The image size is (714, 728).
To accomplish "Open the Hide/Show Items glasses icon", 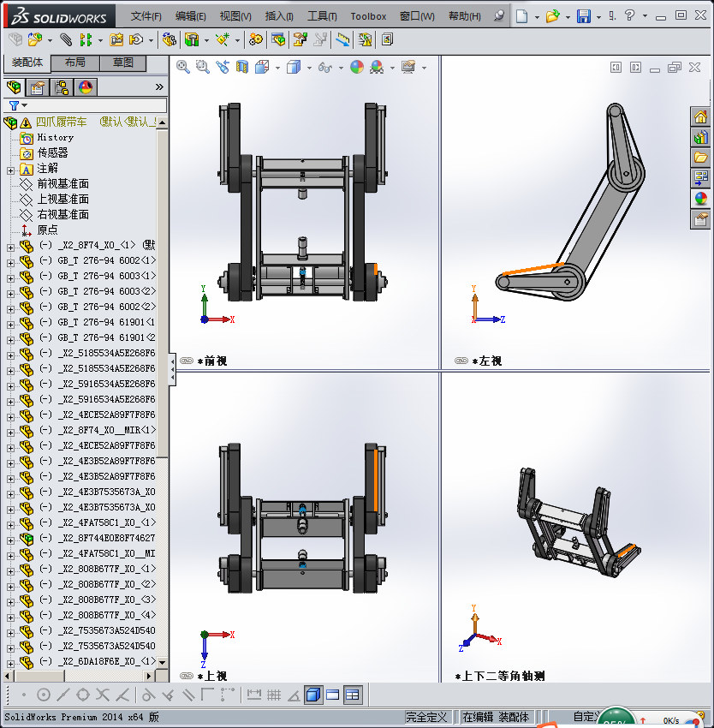I will [324, 66].
